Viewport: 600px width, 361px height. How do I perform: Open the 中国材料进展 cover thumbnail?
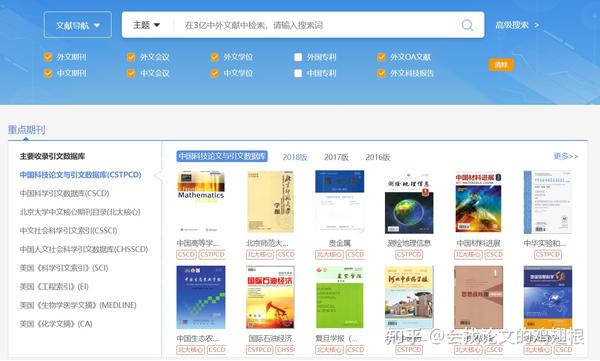pos(478,202)
